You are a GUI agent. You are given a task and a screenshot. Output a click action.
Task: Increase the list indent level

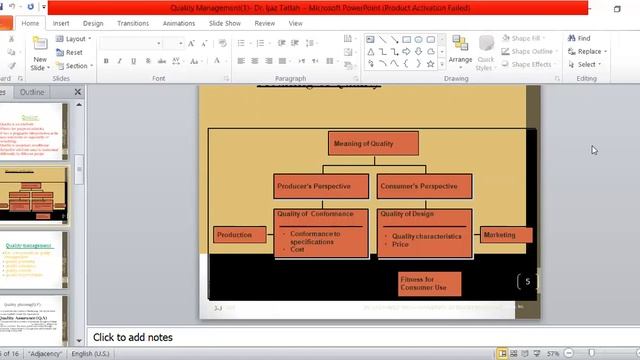(295, 43)
